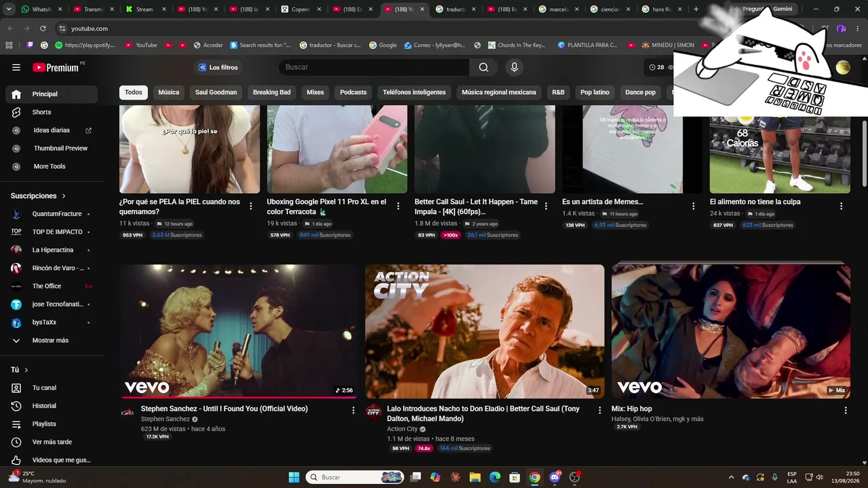868x488 pixels.
Task: Open The Office subscription channel
Action: (52, 286)
